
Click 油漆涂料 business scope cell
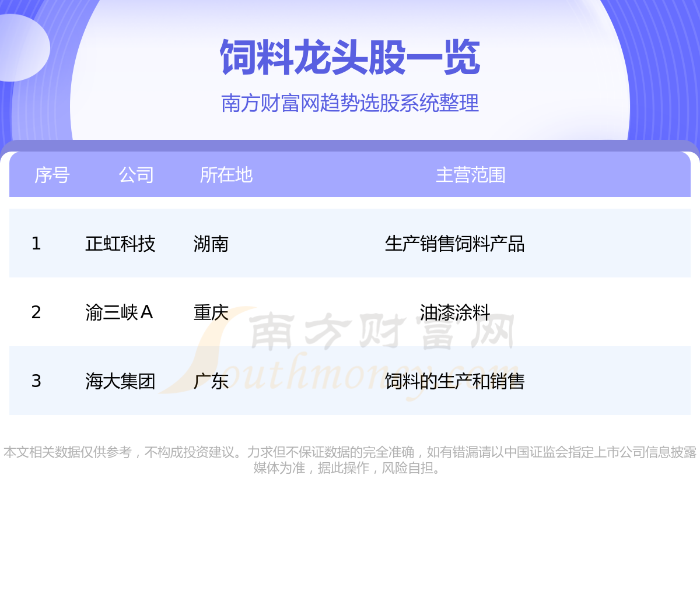click(x=455, y=312)
